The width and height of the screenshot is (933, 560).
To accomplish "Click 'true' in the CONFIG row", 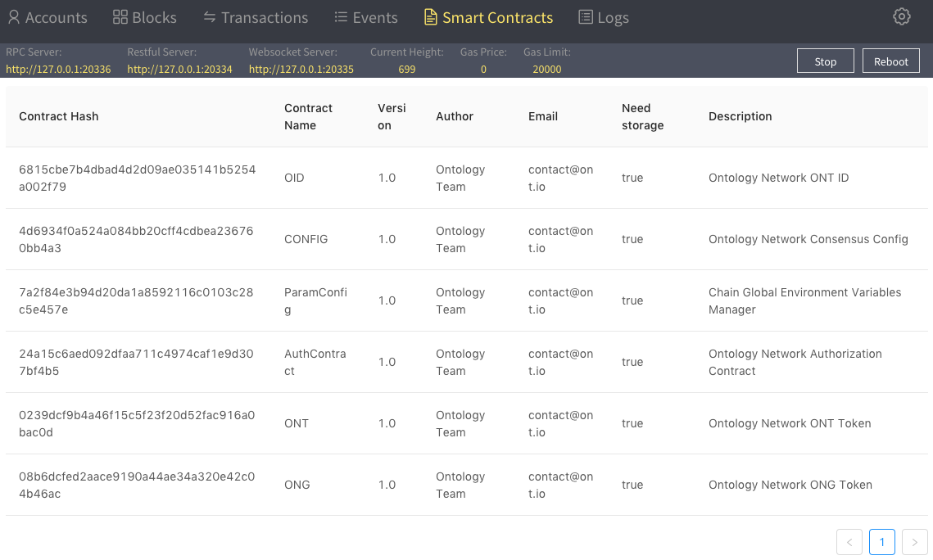I will 632,239.
